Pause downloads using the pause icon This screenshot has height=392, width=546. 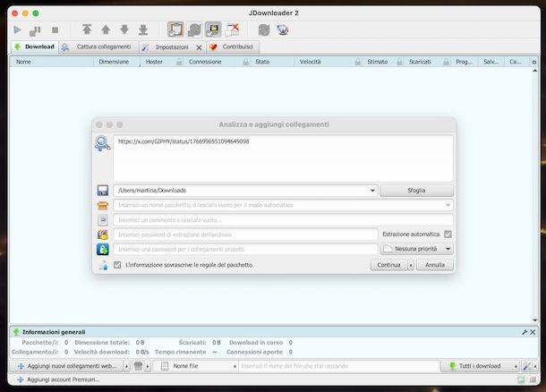35,30
